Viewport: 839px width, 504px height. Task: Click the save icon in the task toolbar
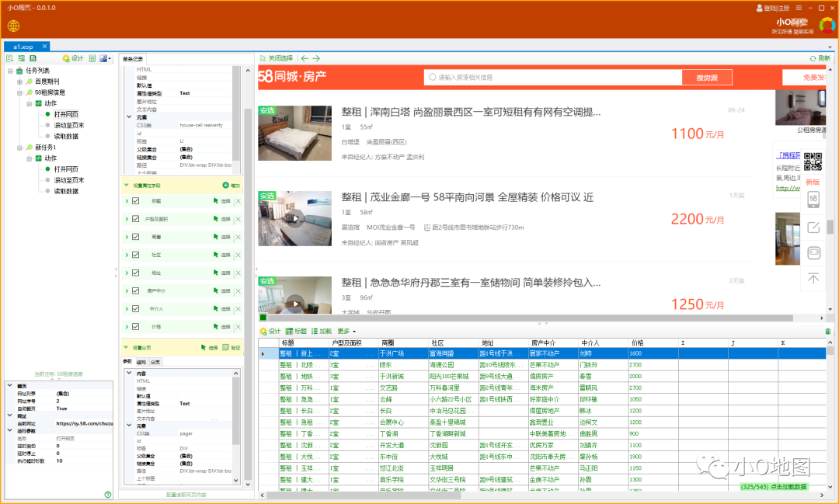tap(33, 58)
